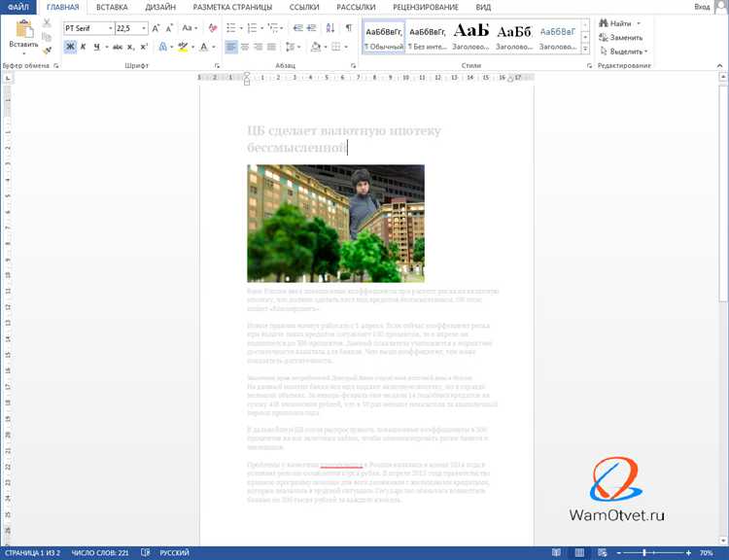Click the Найти (Find) button

(620, 23)
